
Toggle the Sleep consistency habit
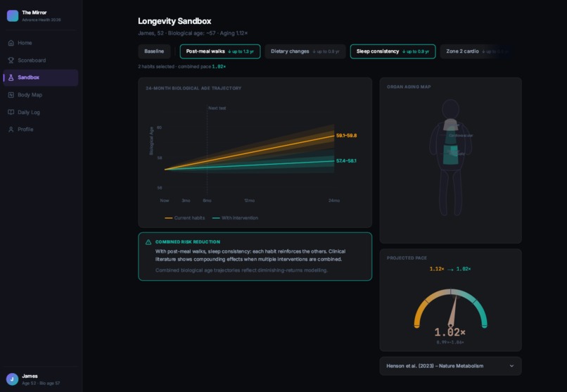(393, 51)
